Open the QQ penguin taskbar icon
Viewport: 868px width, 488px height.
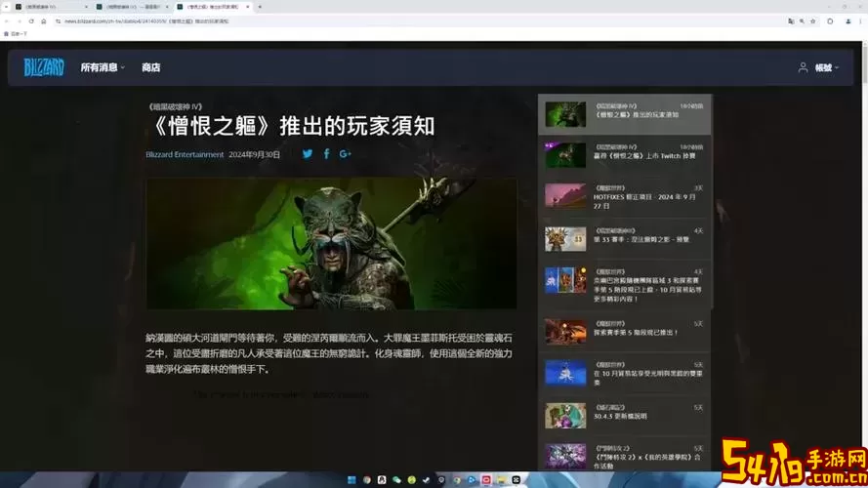pos(382,479)
